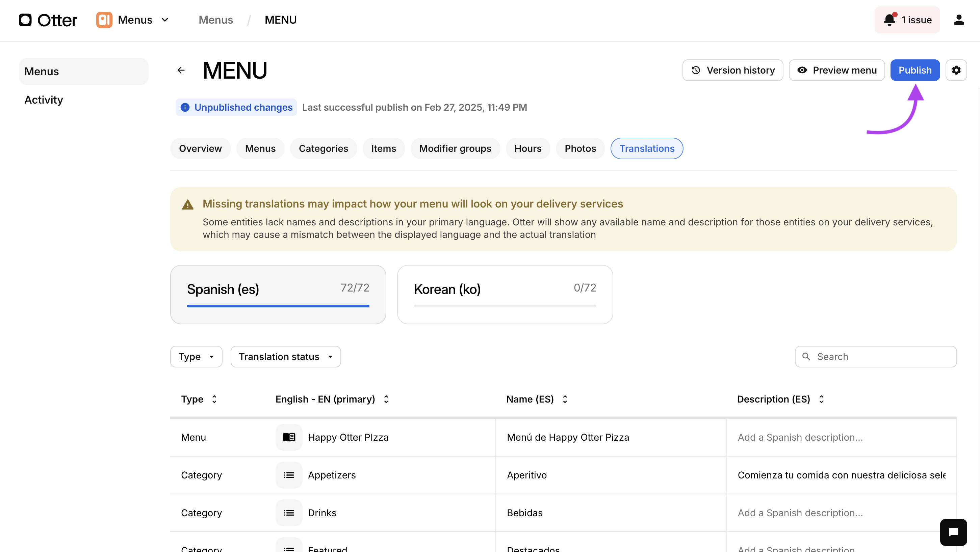
Task: Open menu settings gear
Action: click(x=956, y=70)
